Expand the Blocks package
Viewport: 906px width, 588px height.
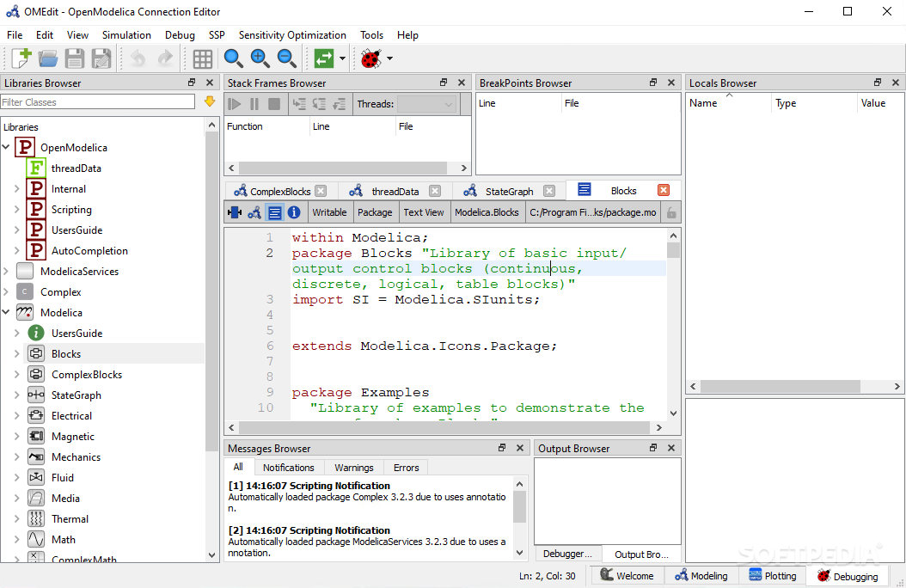pos(16,353)
